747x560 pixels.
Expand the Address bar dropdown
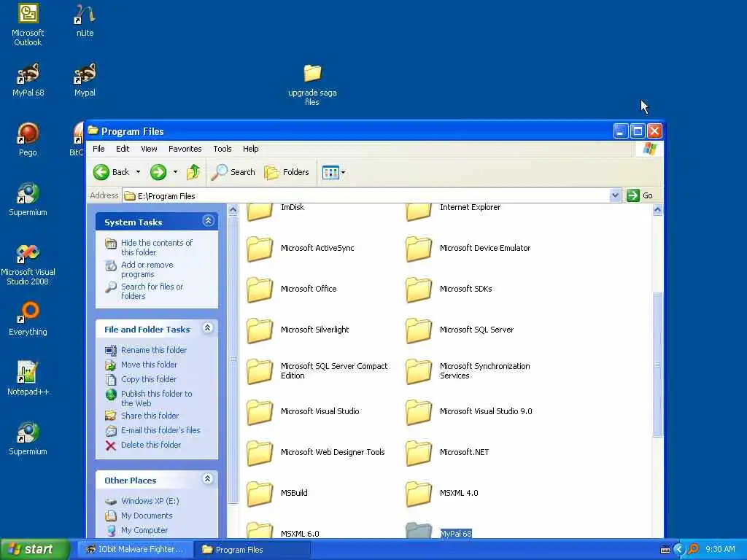point(615,195)
